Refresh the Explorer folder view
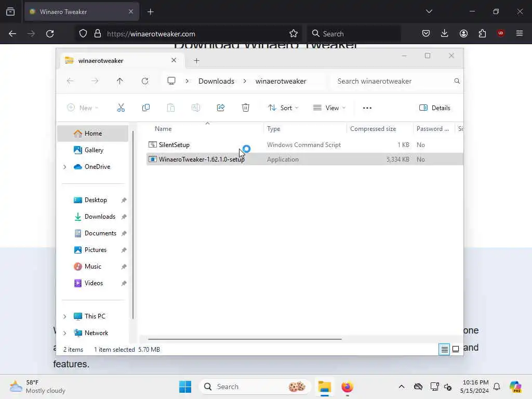532x399 pixels. pyautogui.click(x=145, y=81)
